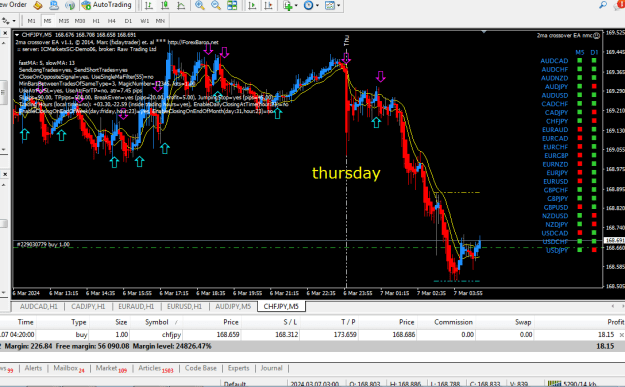Open the periods dropdown arrow

click(317, 6)
